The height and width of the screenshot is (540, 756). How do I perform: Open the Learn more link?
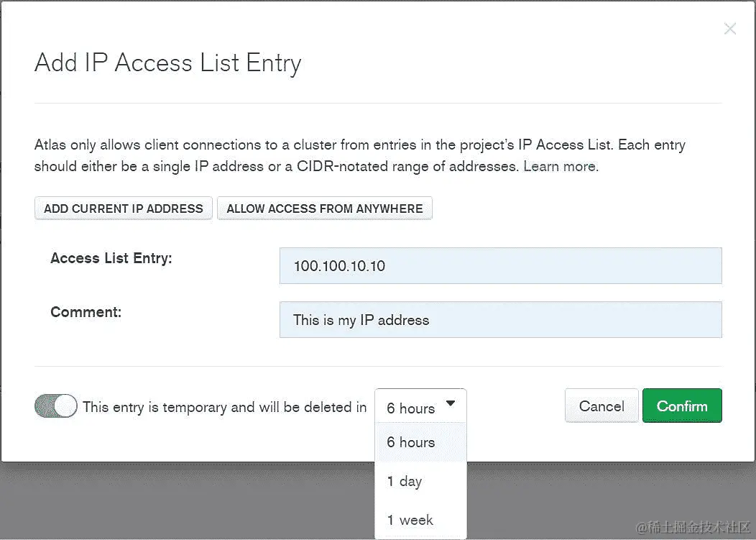(x=559, y=166)
